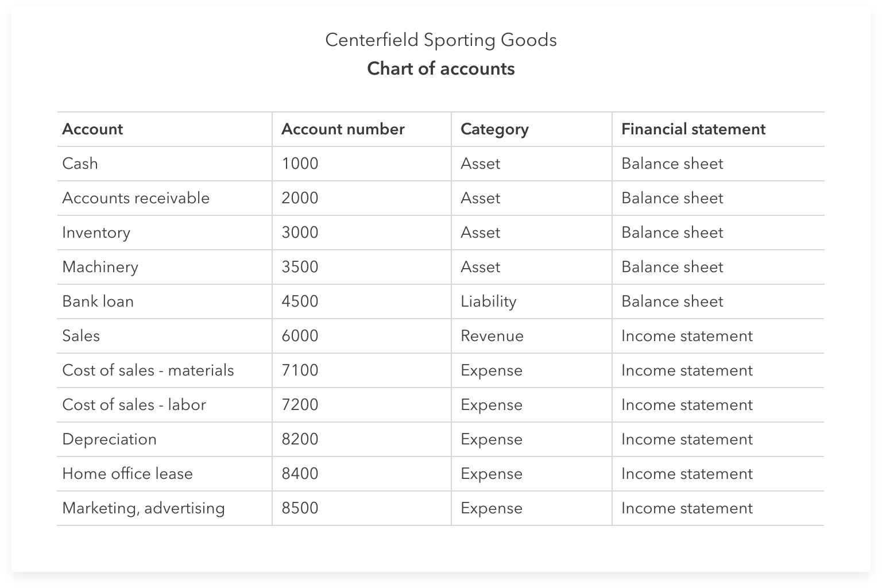Select the Inventory account cell
The image size is (882, 588).
tap(96, 233)
